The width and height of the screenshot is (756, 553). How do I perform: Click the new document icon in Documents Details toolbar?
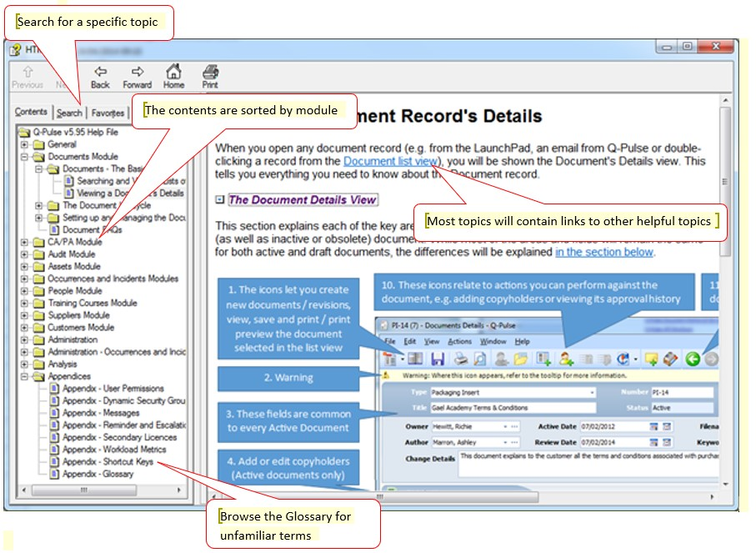point(389,359)
